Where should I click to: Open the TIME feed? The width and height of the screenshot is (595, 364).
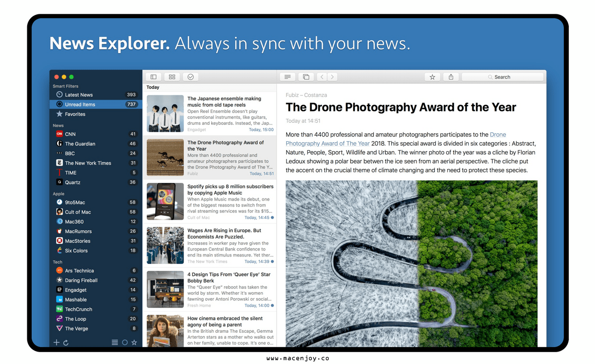pyautogui.click(x=96, y=173)
